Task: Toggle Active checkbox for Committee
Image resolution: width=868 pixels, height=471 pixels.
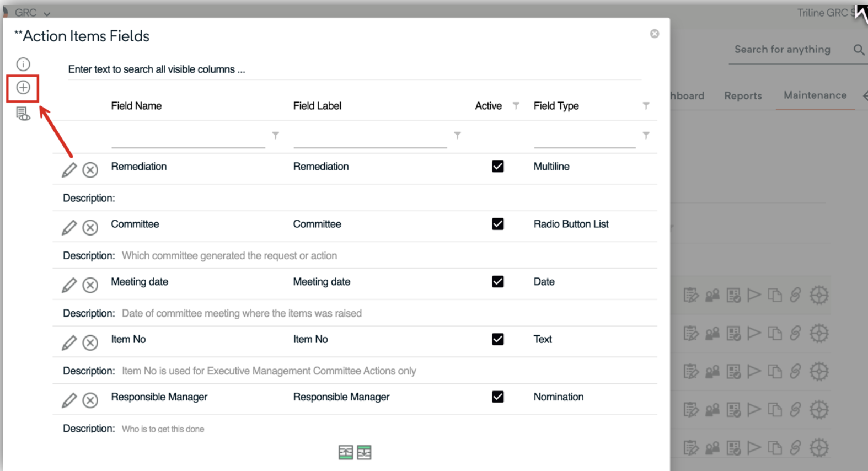Action: click(x=497, y=224)
